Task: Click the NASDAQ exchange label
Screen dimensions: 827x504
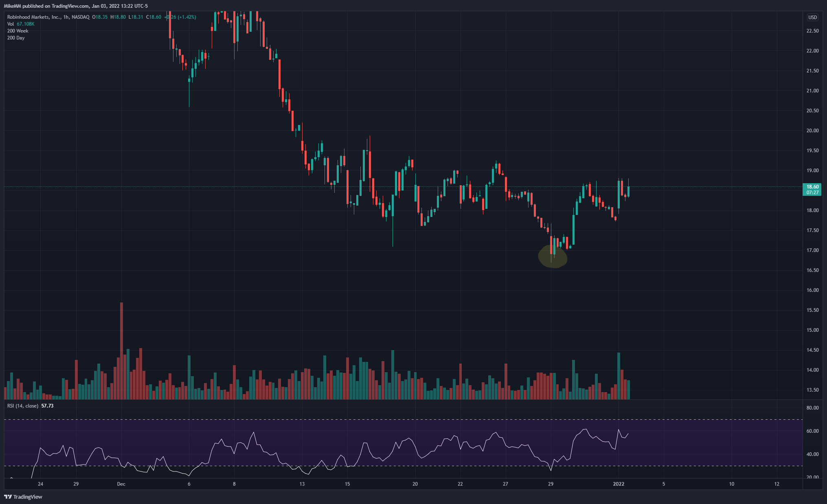Action: click(80, 17)
